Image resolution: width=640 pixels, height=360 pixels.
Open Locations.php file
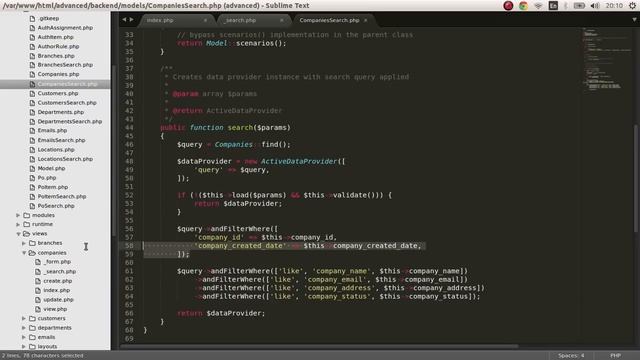pyautogui.click(x=56, y=150)
